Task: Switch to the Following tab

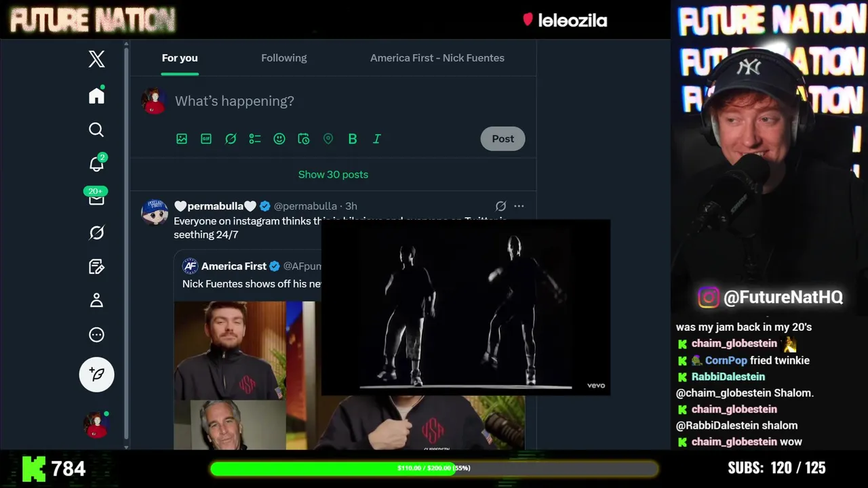Action: (x=284, y=58)
